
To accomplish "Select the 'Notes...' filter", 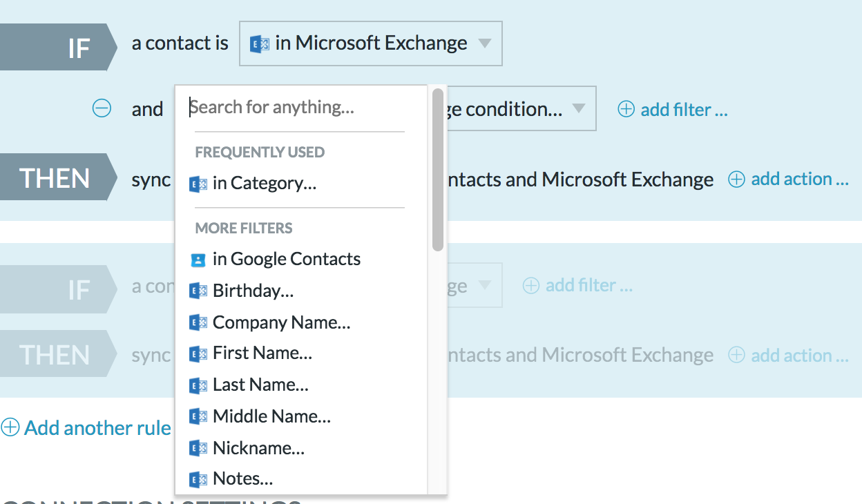I will tap(243, 478).
